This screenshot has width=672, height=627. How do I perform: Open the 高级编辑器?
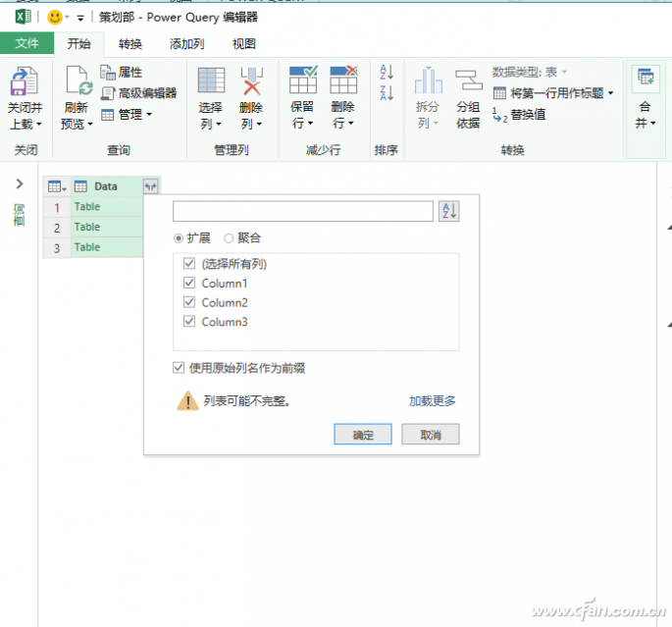[x=139, y=93]
